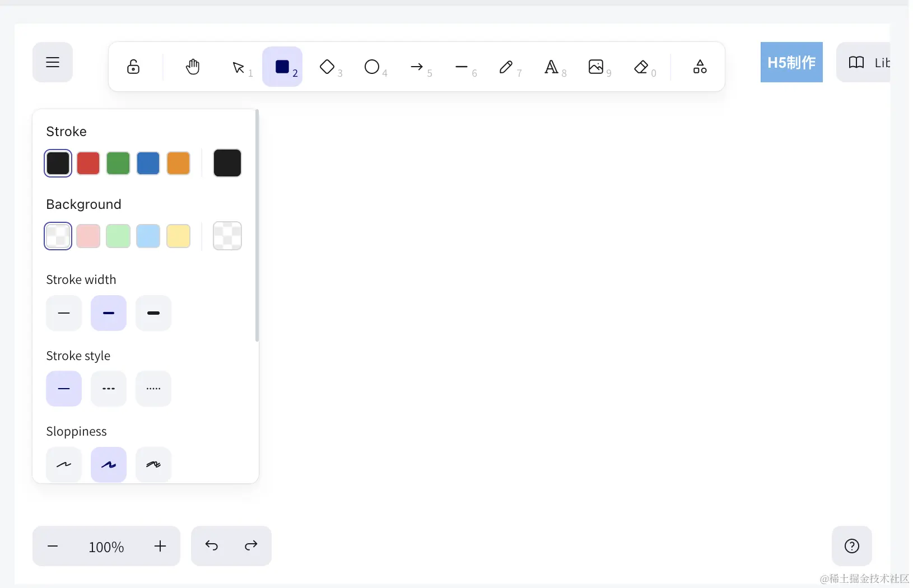
Task: Pick the red stroke color swatch
Action: click(x=88, y=163)
